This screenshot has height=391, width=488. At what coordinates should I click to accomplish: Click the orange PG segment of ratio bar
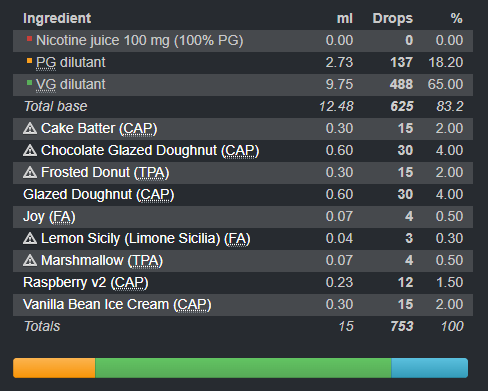click(x=54, y=368)
